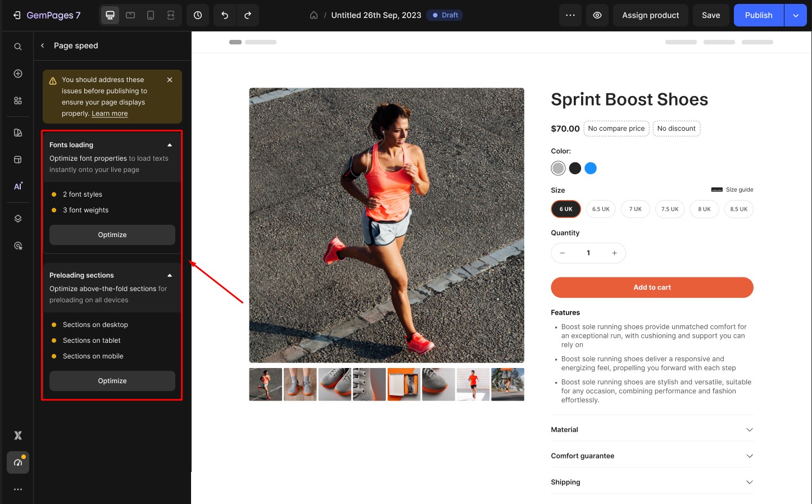Switch to tablet preview mode
Viewport: 812px width, 504px height.
coord(130,15)
